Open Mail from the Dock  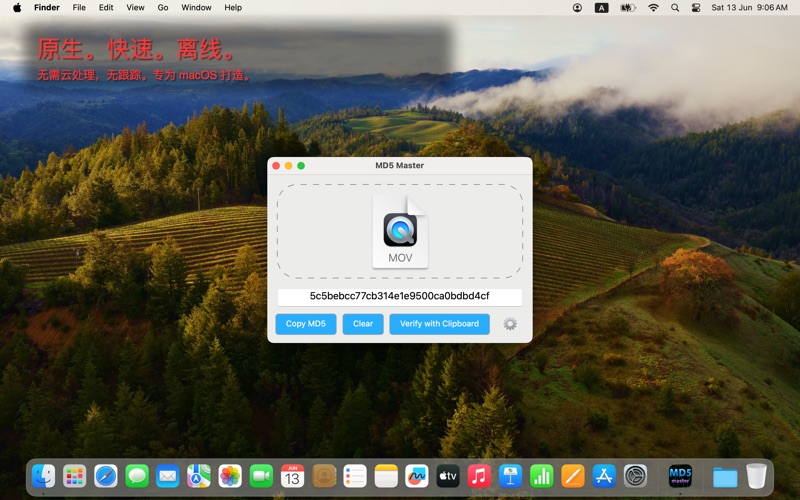[x=168, y=476]
